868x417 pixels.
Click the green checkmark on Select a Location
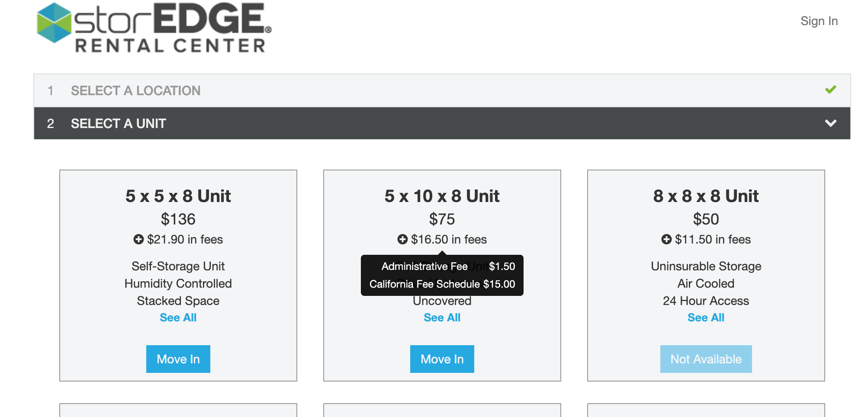(830, 90)
